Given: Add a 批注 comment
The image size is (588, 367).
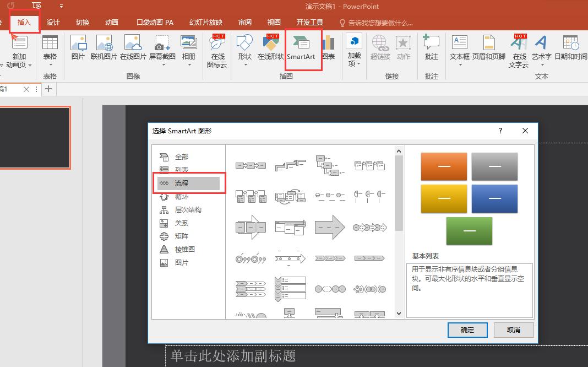Looking at the screenshot, I should [x=431, y=50].
